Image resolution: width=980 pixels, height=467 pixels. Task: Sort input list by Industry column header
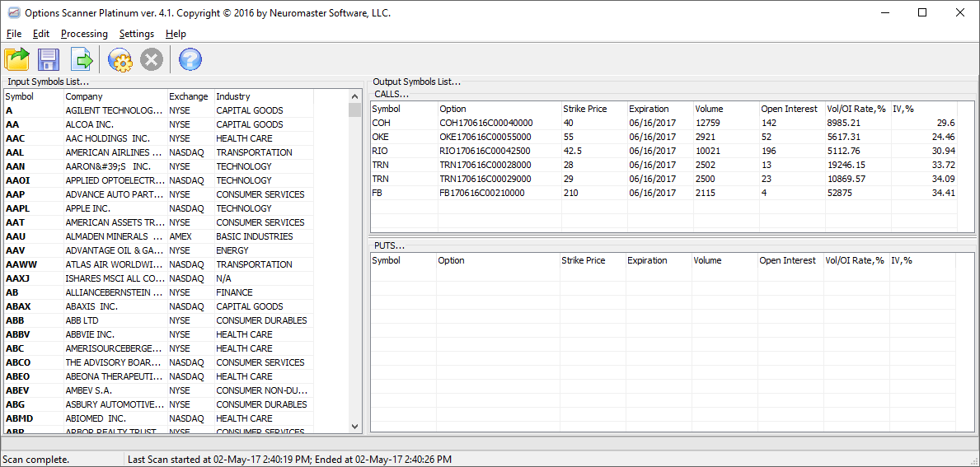[x=264, y=96]
